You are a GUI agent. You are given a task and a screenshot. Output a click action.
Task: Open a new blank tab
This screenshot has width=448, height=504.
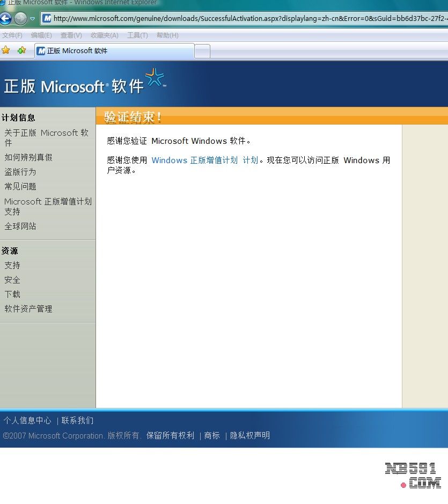coord(202,51)
